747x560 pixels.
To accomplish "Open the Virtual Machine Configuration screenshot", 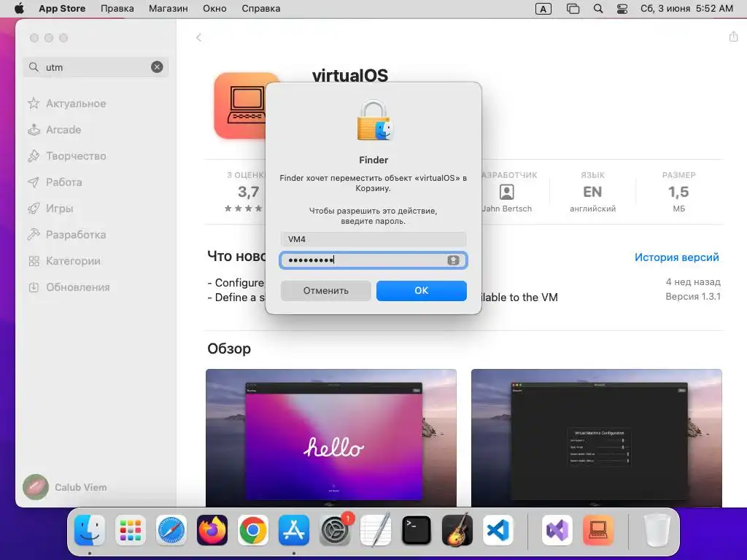I will (597, 438).
